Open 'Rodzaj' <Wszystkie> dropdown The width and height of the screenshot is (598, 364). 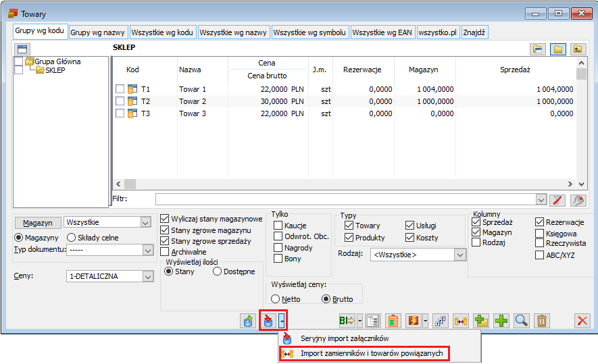coord(460,255)
